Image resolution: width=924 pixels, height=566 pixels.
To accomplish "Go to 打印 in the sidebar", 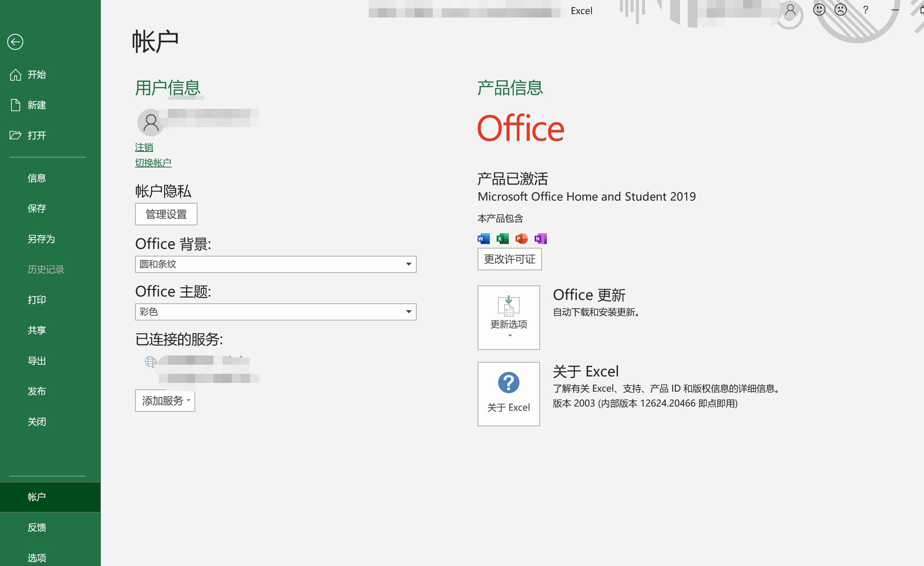I will 37,300.
